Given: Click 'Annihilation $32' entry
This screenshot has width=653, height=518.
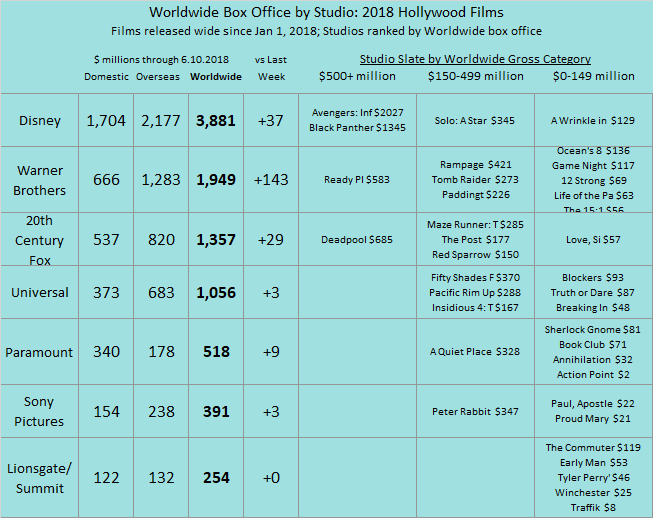Looking at the screenshot, I should click(593, 360).
